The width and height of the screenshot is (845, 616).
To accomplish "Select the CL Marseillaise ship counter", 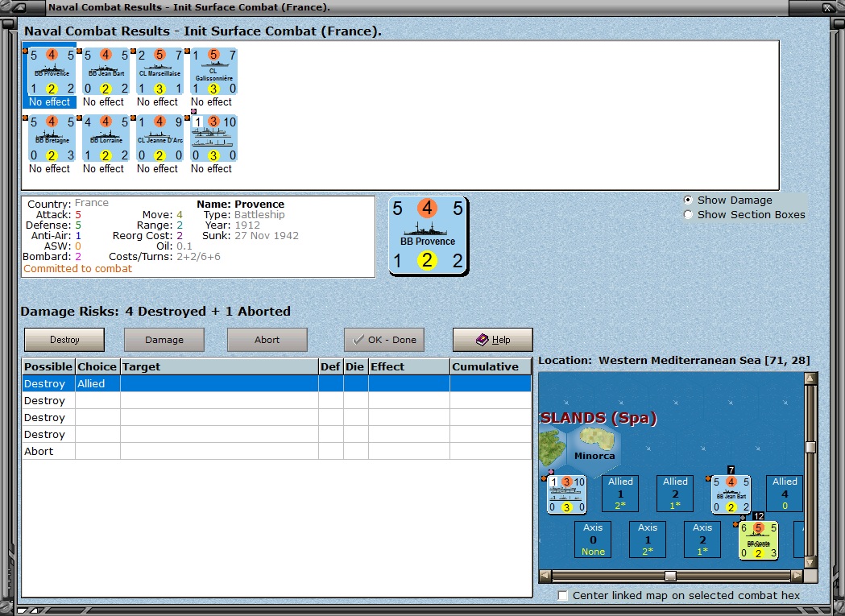I will [x=159, y=72].
